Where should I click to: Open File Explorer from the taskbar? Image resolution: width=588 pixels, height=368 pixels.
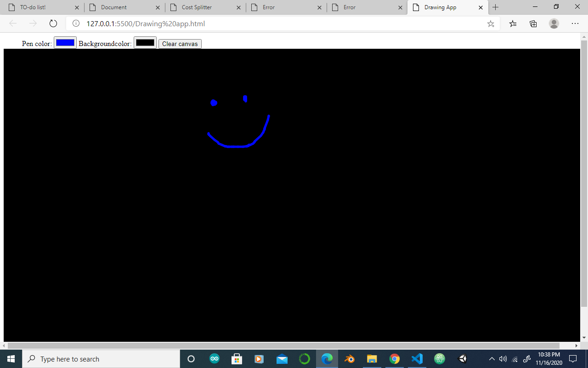[x=372, y=359]
